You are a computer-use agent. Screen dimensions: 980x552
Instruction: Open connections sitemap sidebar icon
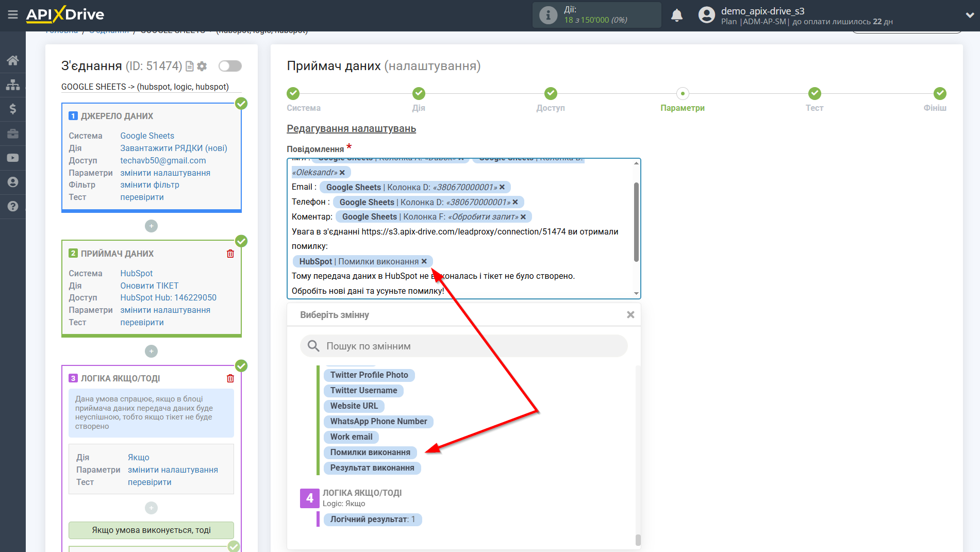pyautogui.click(x=13, y=85)
